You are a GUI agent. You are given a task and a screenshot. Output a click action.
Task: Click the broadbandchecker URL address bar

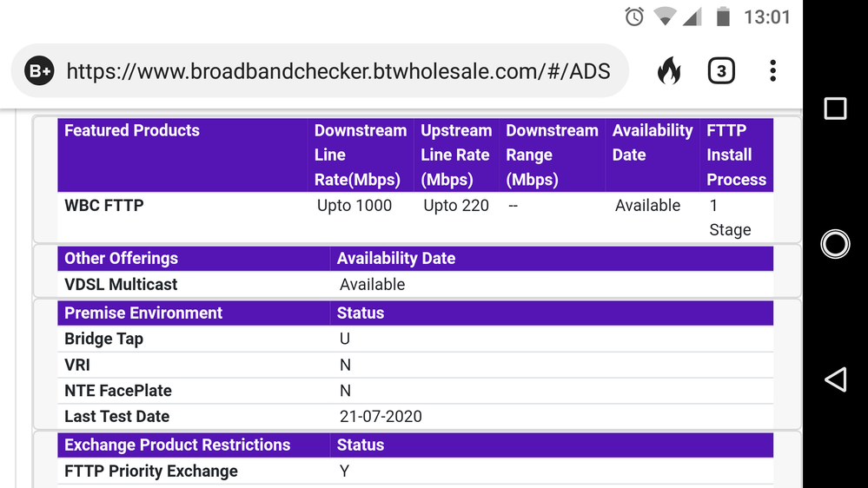click(x=338, y=71)
